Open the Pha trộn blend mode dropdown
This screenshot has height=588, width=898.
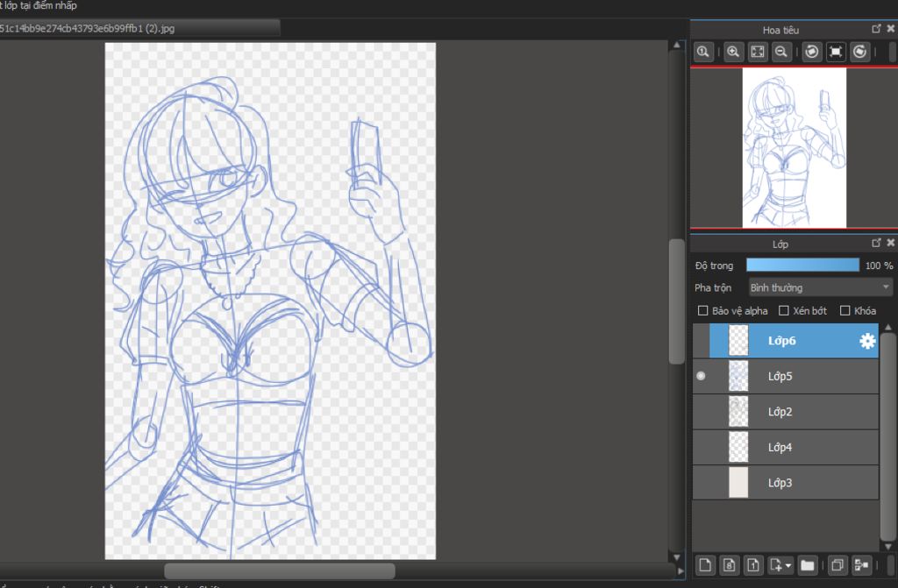(820, 287)
